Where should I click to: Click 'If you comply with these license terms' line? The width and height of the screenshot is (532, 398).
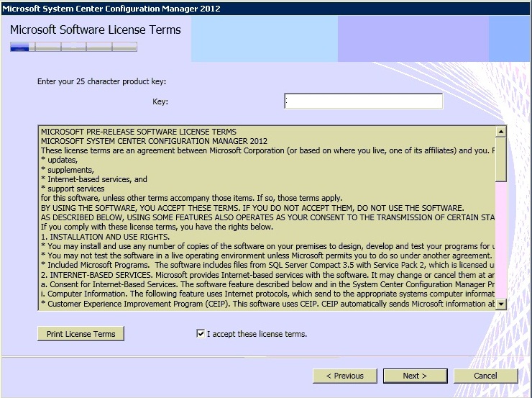click(x=157, y=227)
